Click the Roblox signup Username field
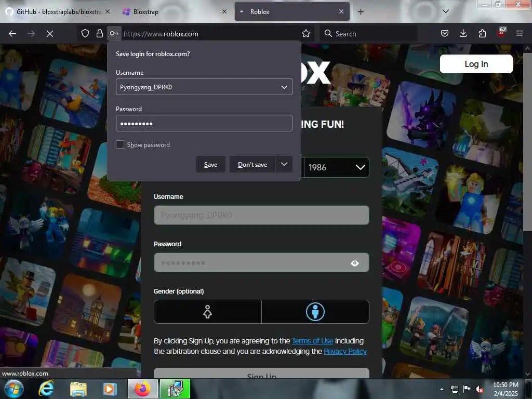This screenshot has width=532, height=399. pos(261,215)
